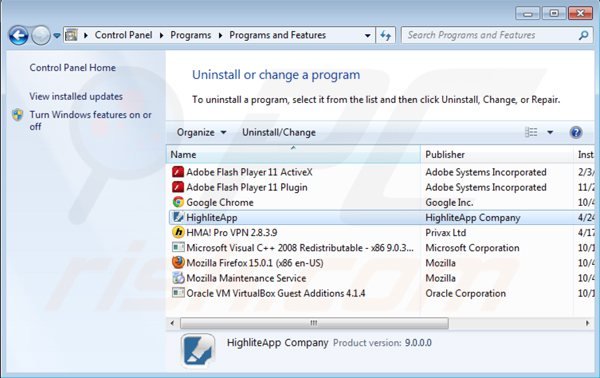Image resolution: width=600 pixels, height=378 pixels.
Task: Click publisher Microsoft Corporation cell
Action: 473,248
